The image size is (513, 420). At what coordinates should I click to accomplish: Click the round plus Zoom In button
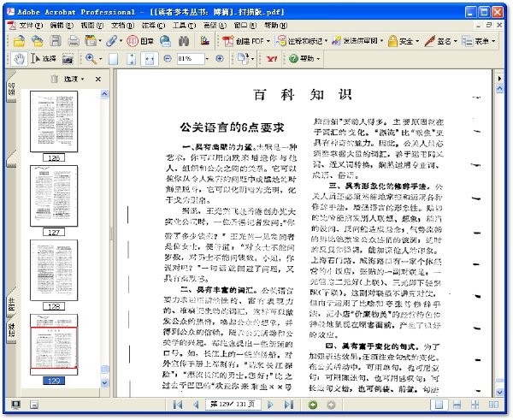220,59
